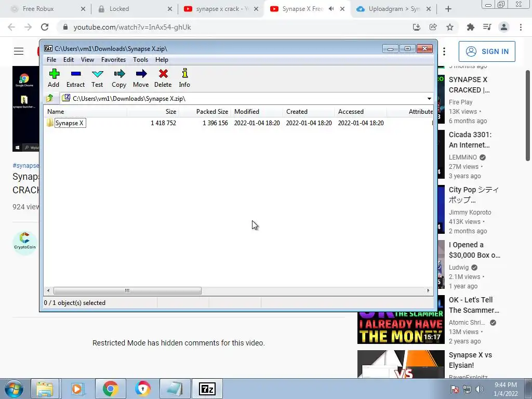Open the Help menu in 7-Zip

[x=162, y=60]
